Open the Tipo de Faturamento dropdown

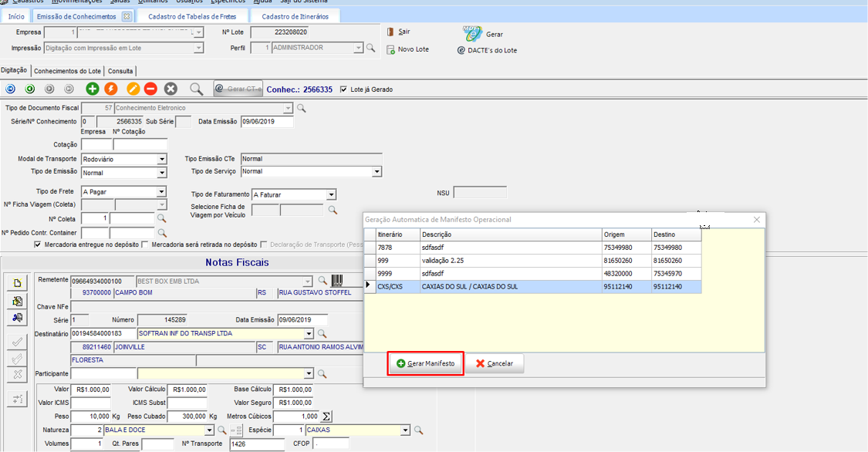[331, 195]
